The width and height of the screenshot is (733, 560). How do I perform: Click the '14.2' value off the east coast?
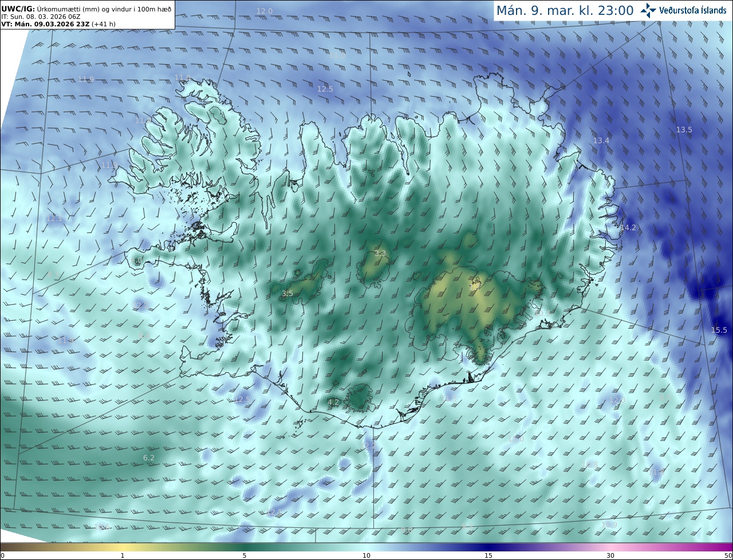pos(628,228)
